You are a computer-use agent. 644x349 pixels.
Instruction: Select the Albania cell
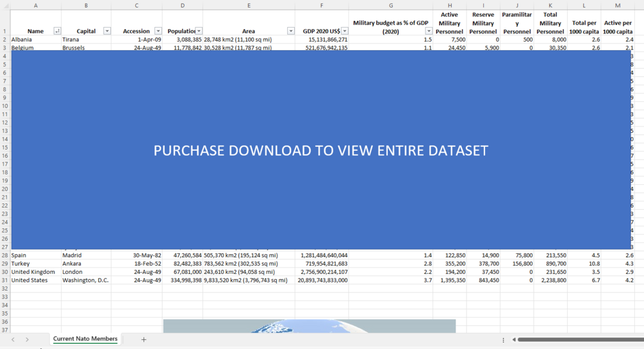pos(36,40)
